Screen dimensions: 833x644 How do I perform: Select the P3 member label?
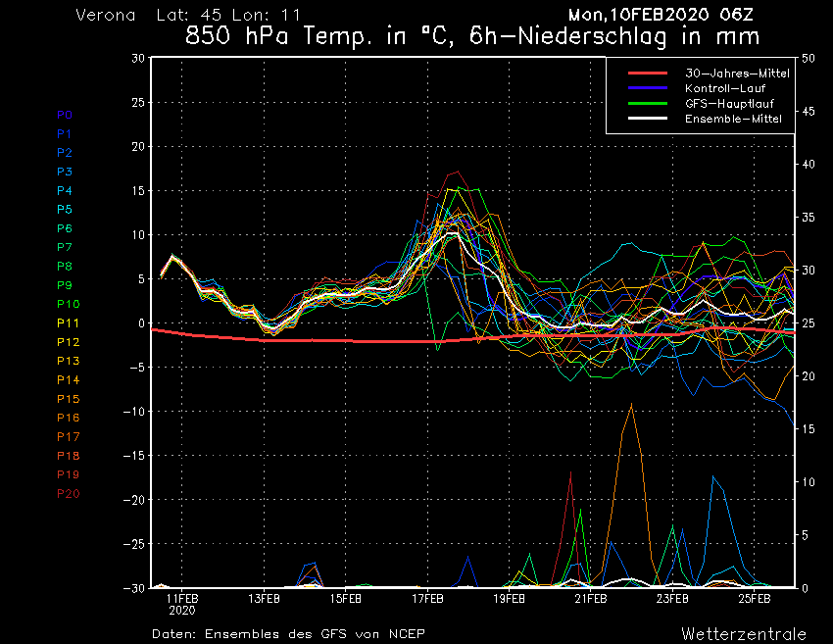point(65,172)
